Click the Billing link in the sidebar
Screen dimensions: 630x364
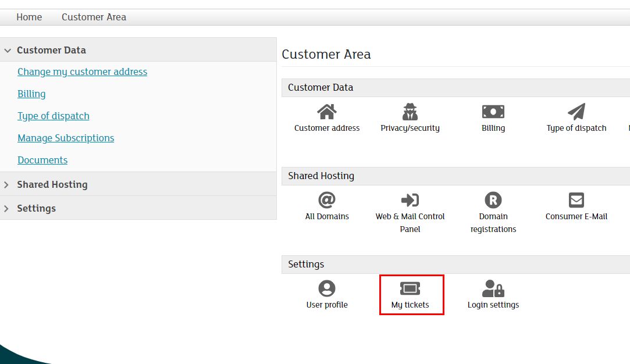[31, 94]
